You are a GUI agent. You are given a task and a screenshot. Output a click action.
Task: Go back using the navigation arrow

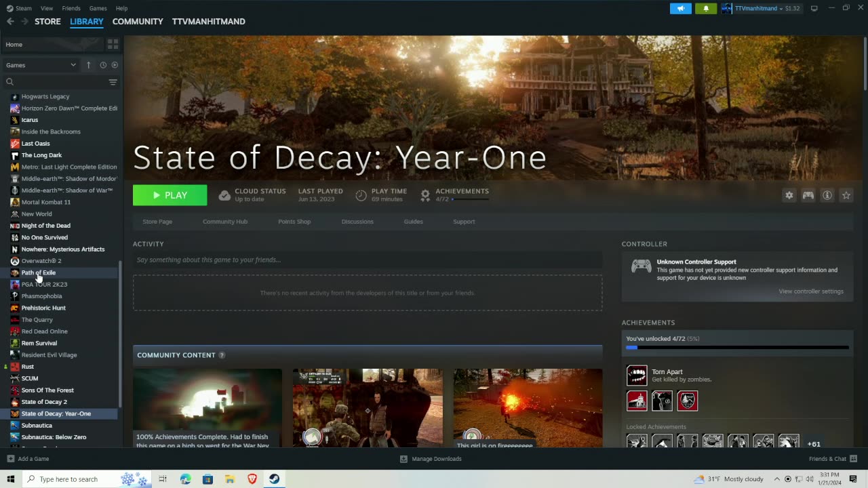(10, 22)
